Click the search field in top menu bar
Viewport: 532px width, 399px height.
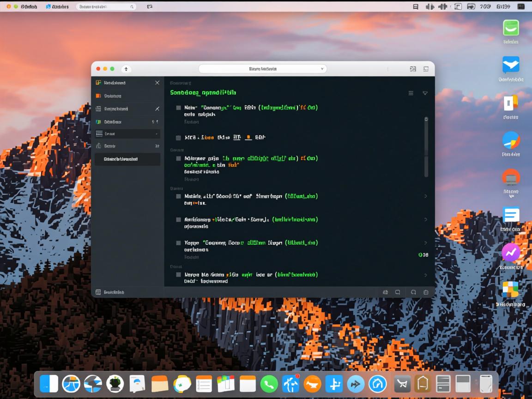[106, 7]
